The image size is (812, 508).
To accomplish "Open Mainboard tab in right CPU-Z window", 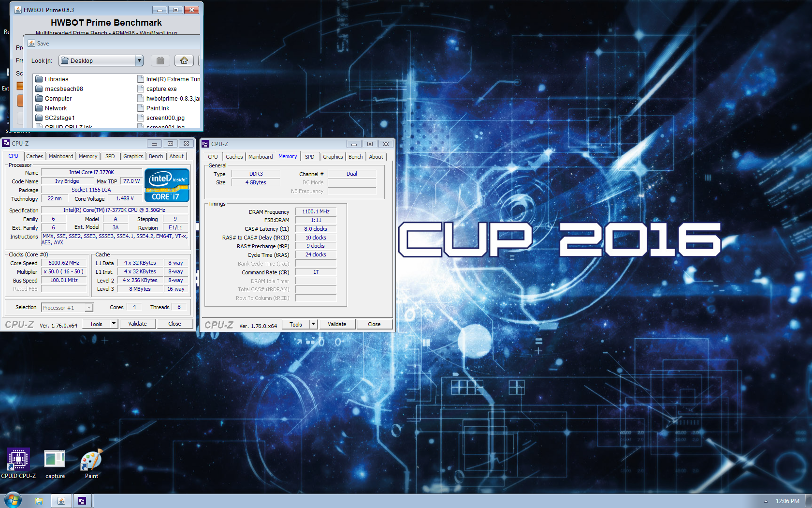I will click(261, 157).
